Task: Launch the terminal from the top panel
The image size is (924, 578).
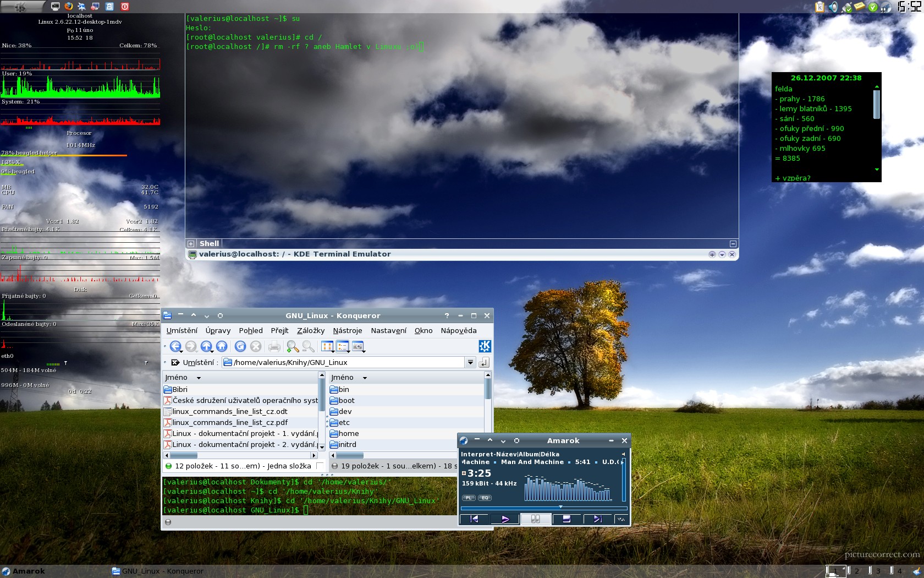Action: coord(55,6)
